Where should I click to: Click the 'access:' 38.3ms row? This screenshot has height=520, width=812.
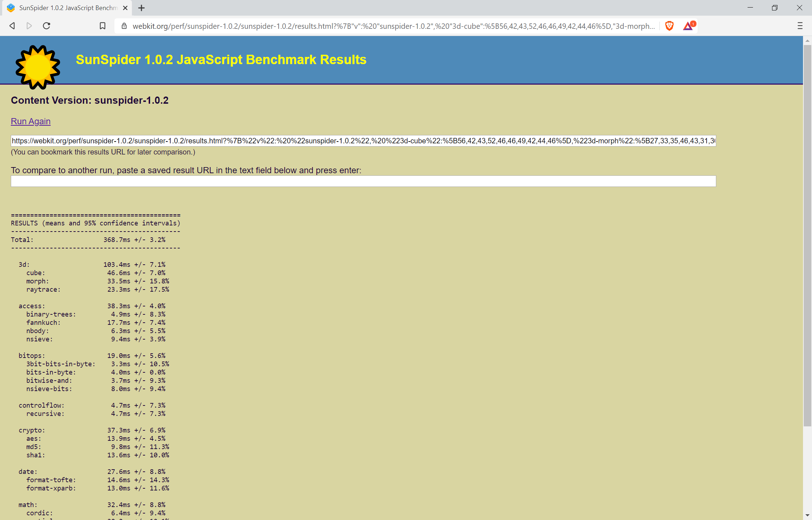(x=92, y=306)
